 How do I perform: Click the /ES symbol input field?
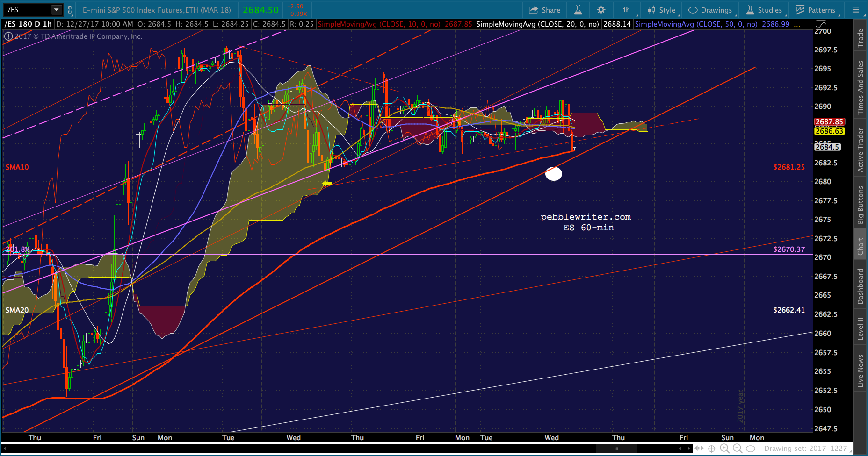(27, 9)
